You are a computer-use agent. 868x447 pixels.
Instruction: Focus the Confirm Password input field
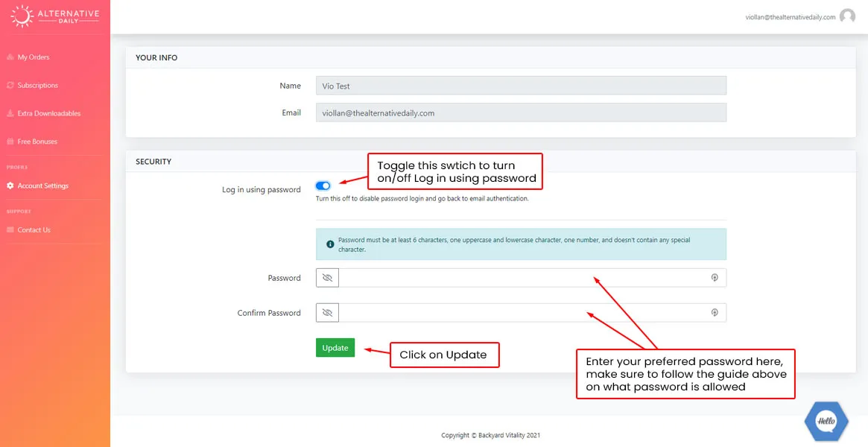(522, 313)
